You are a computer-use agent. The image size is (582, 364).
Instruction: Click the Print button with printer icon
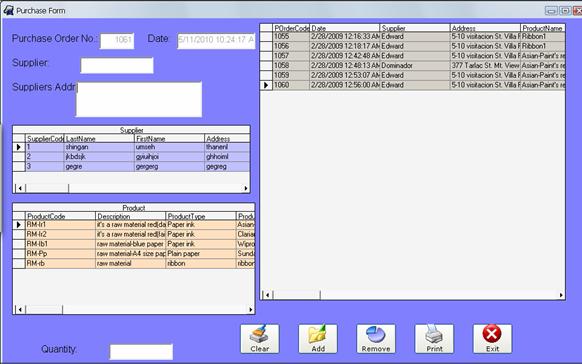pos(434,339)
